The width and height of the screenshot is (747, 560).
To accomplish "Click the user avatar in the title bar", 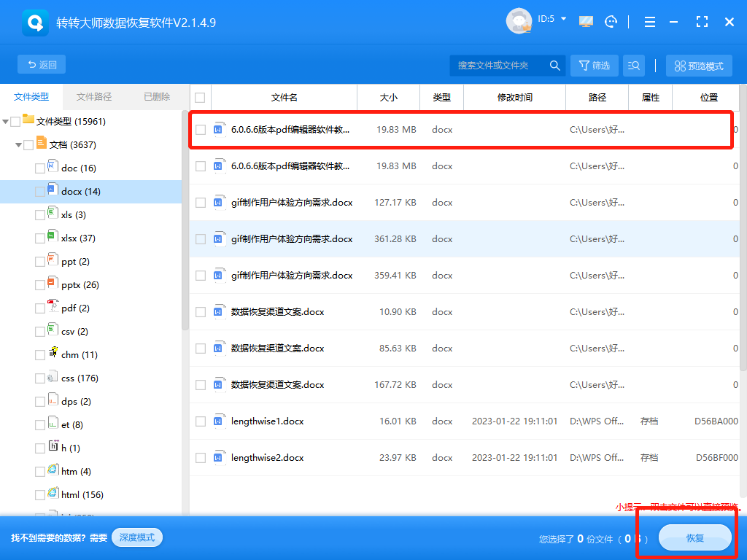I will (x=519, y=21).
